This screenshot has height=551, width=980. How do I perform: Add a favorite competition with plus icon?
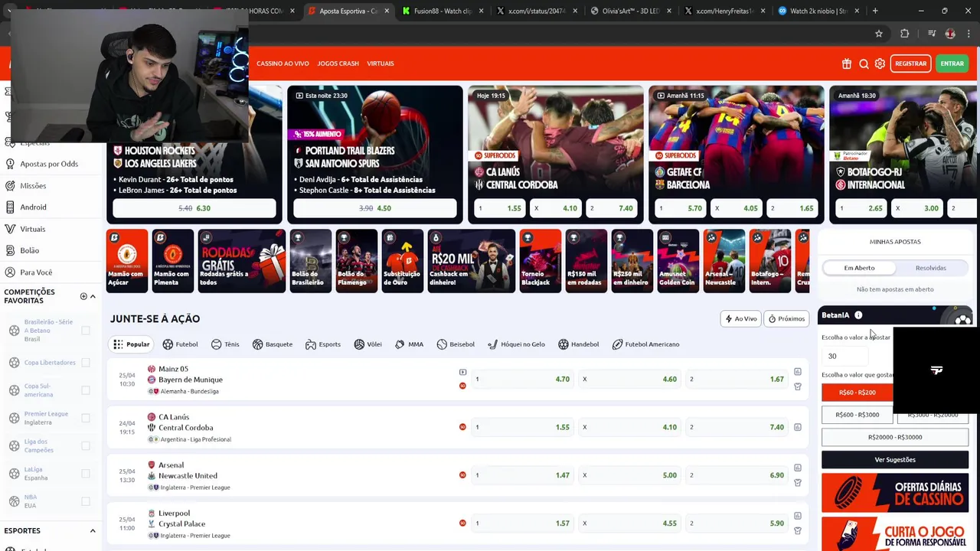pyautogui.click(x=83, y=296)
